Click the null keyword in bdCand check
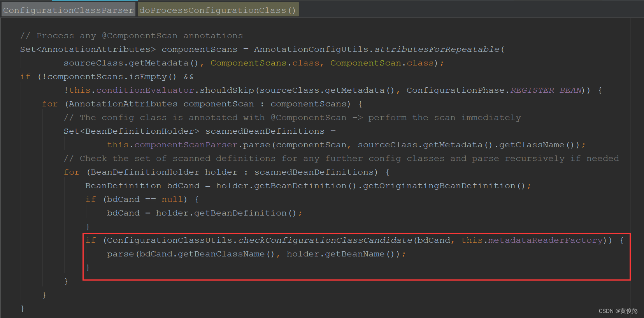644x318 pixels. 172,200
